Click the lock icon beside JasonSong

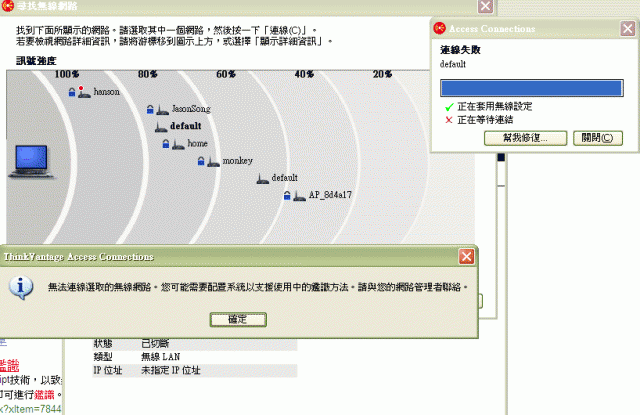coord(150,109)
